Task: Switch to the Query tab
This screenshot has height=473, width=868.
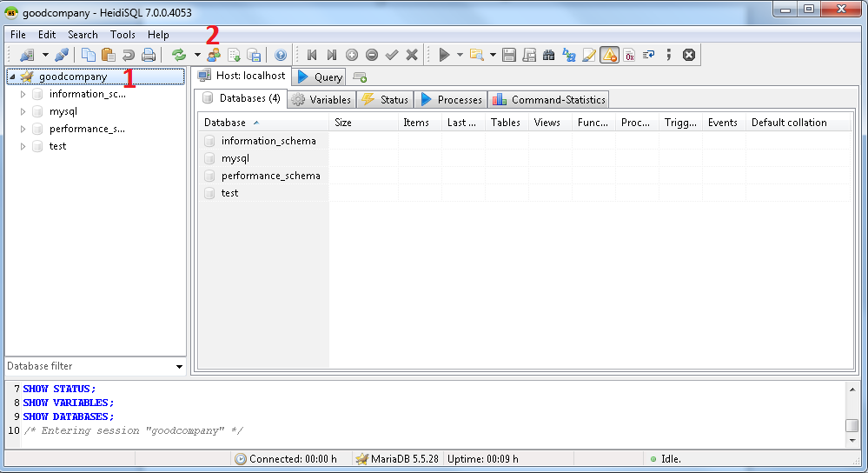Action: coord(320,77)
